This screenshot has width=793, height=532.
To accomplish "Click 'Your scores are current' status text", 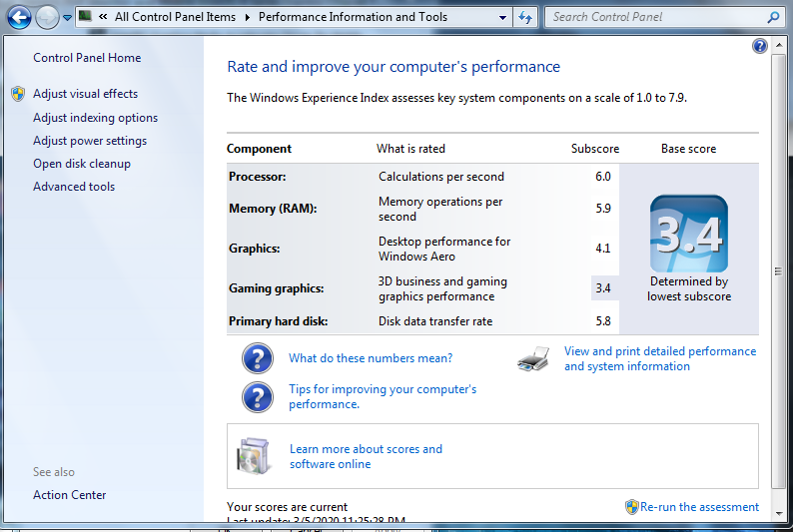I will point(287,507).
